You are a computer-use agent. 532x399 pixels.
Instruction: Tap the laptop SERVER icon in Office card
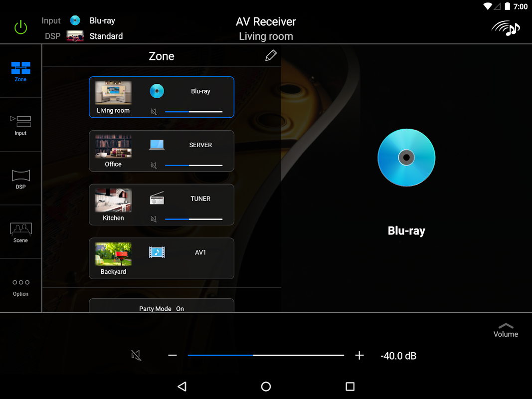click(157, 145)
